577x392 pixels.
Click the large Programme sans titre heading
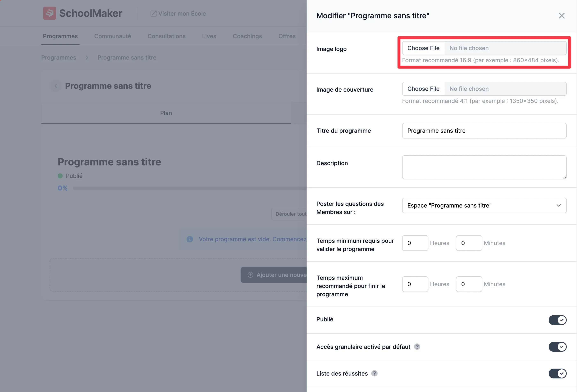point(110,162)
